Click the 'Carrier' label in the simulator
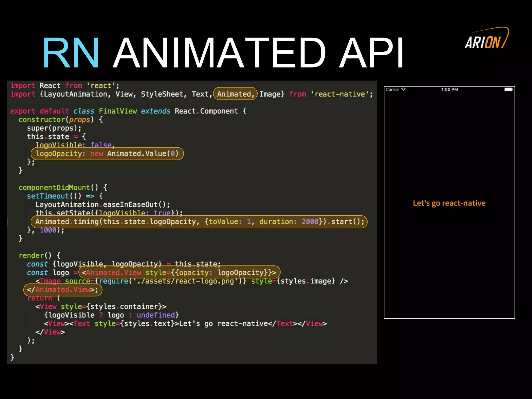Viewport: 532px width, 399px height. tap(392, 89)
